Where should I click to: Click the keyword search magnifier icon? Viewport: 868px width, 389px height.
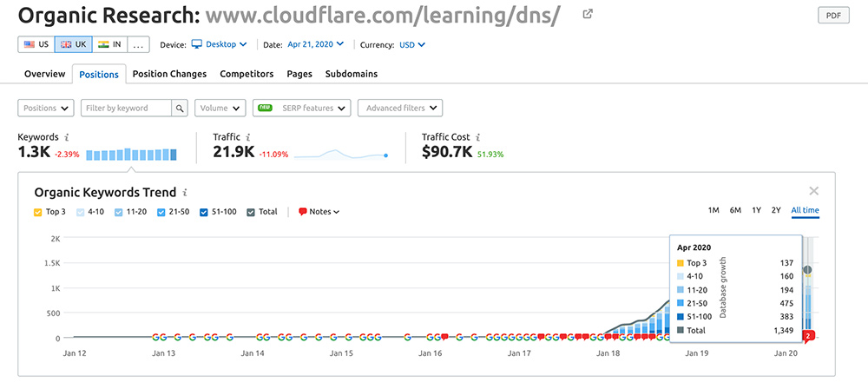[x=180, y=108]
